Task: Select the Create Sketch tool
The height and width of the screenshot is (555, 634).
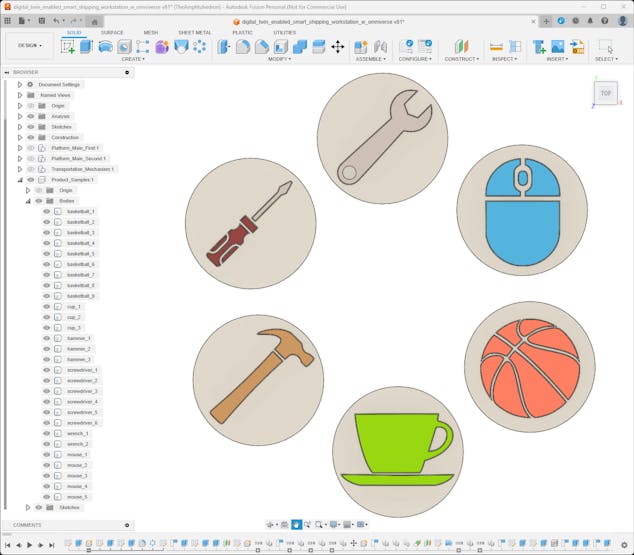Action: coord(68,46)
